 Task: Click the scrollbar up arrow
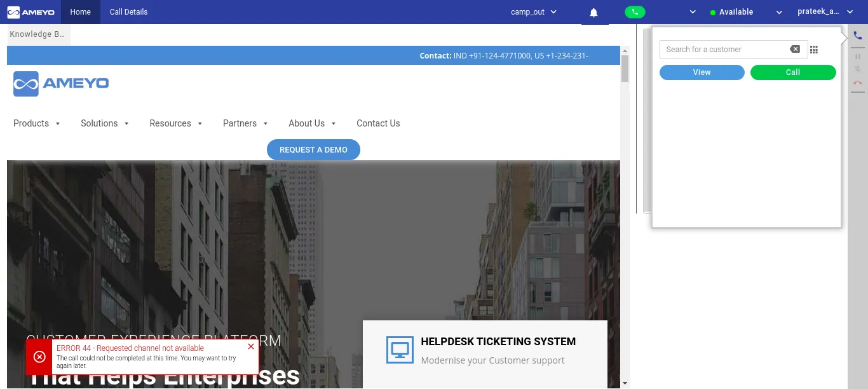[x=625, y=51]
